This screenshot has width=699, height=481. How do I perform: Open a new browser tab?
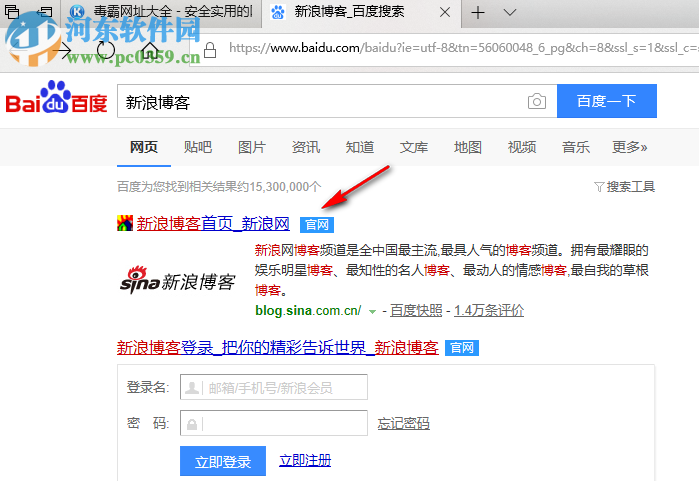477,12
